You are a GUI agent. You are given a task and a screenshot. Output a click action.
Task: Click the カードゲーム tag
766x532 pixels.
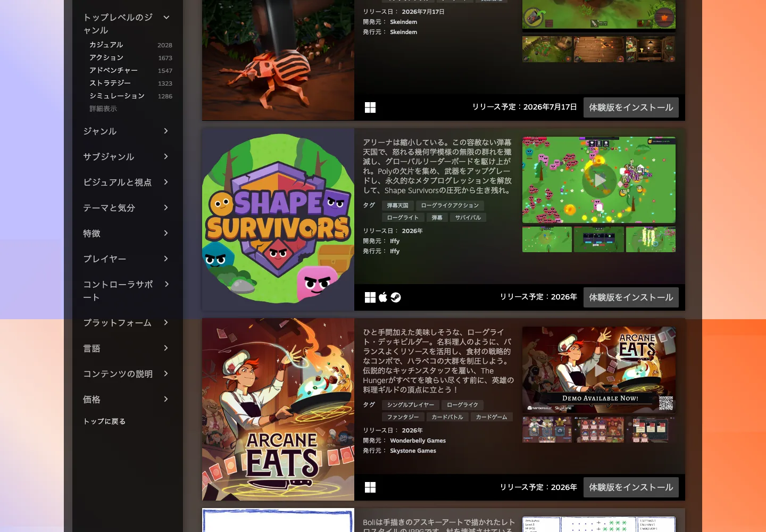click(492, 417)
